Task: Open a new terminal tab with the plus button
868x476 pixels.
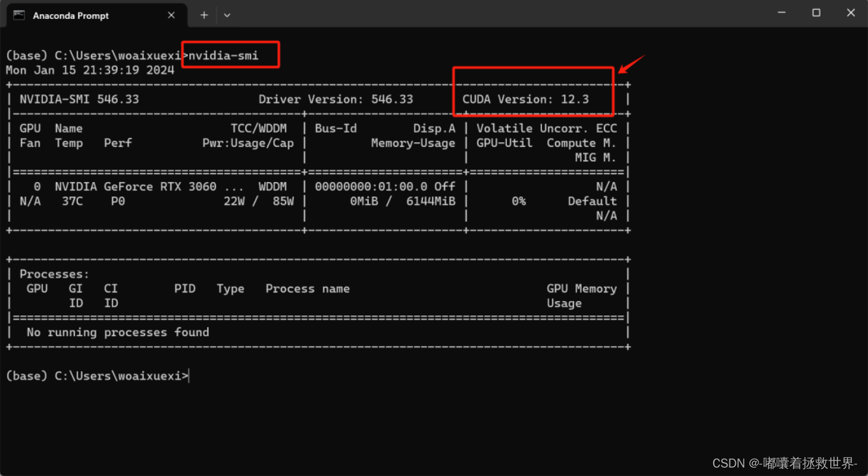Action: (204, 15)
